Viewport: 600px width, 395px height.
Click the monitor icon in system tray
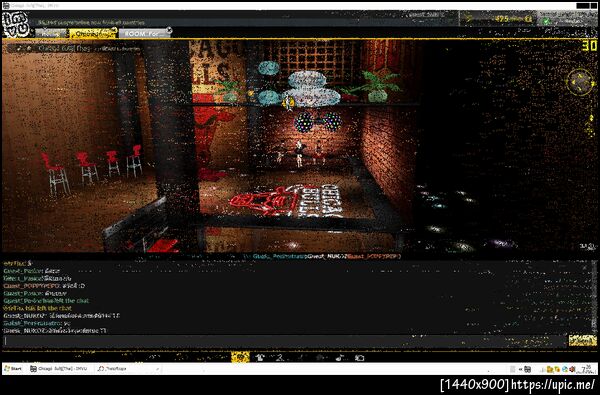click(527, 369)
